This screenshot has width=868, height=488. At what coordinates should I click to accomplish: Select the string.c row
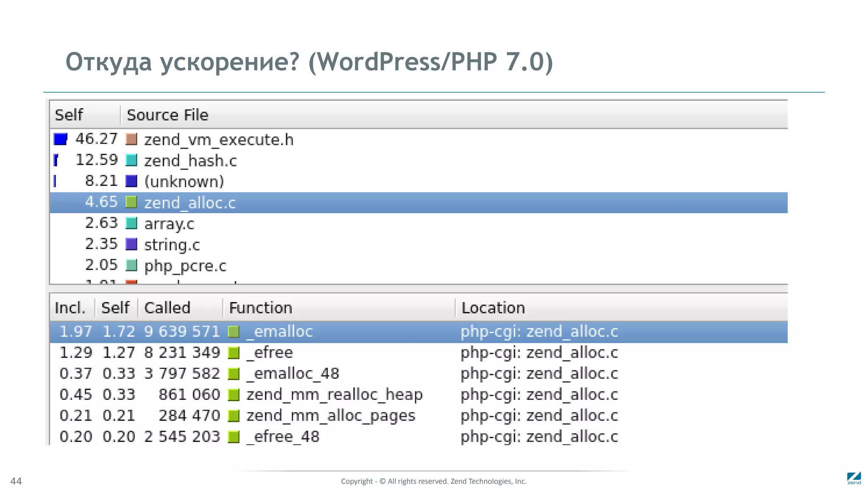click(x=419, y=244)
